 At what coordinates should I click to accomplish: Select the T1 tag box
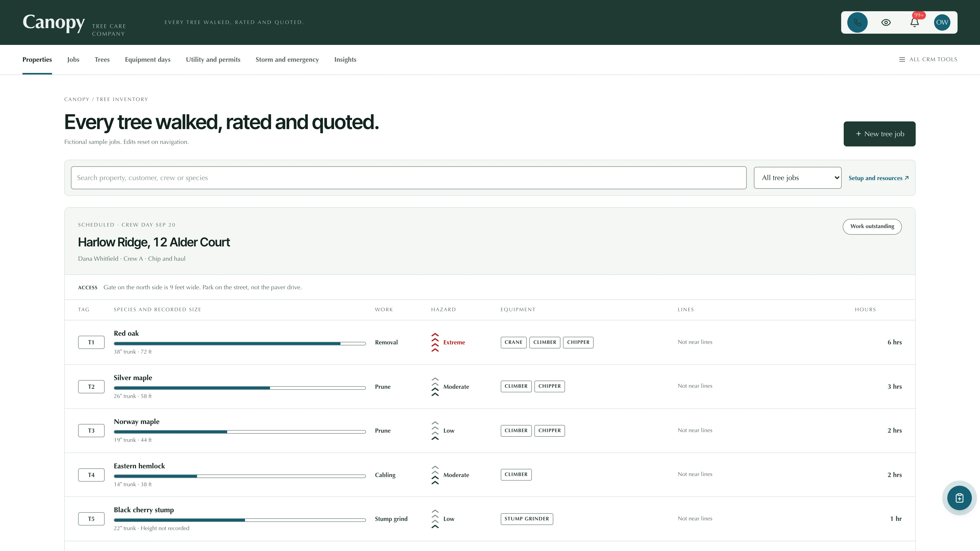tap(91, 342)
